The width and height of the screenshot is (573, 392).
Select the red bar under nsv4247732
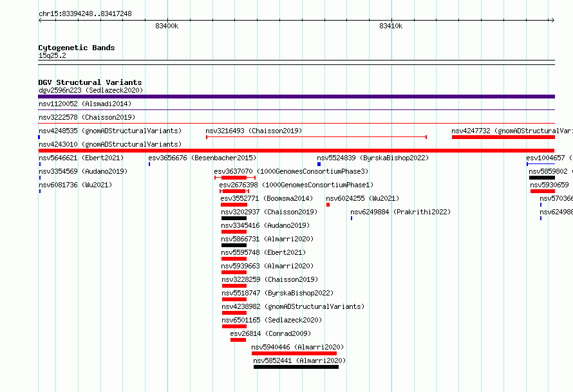coord(503,137)
